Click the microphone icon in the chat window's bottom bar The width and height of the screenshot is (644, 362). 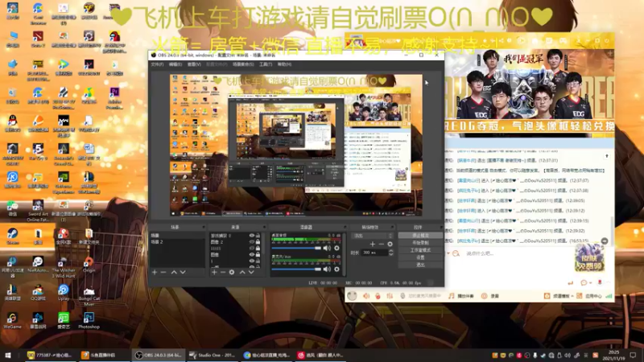[403, 295]
